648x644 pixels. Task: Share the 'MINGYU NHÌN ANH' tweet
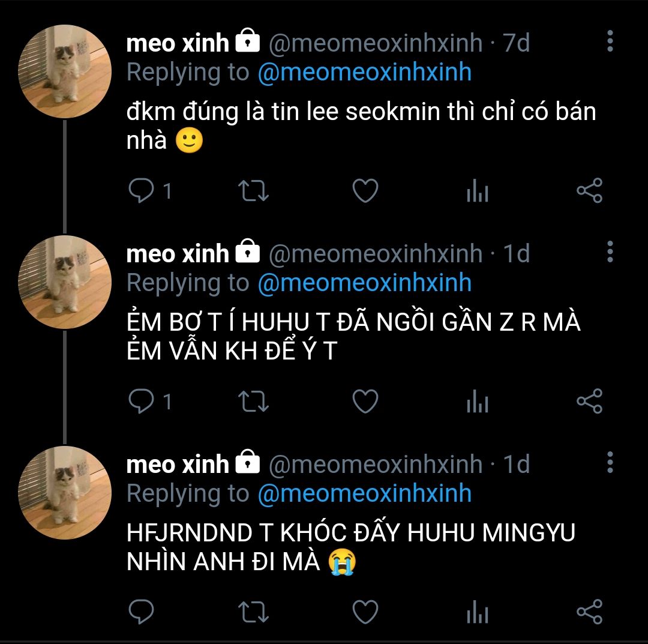tap(589, 611)
